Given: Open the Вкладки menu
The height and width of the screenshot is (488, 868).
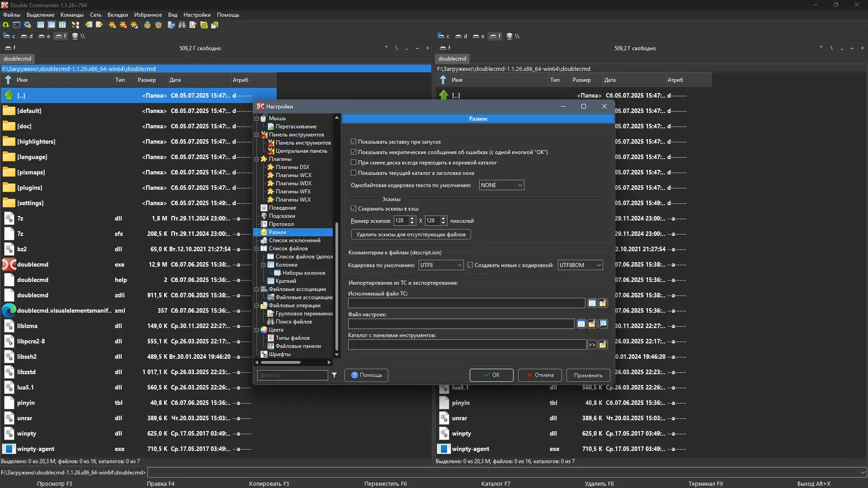Looking at the screenshot, I should [x=117, y=14].
